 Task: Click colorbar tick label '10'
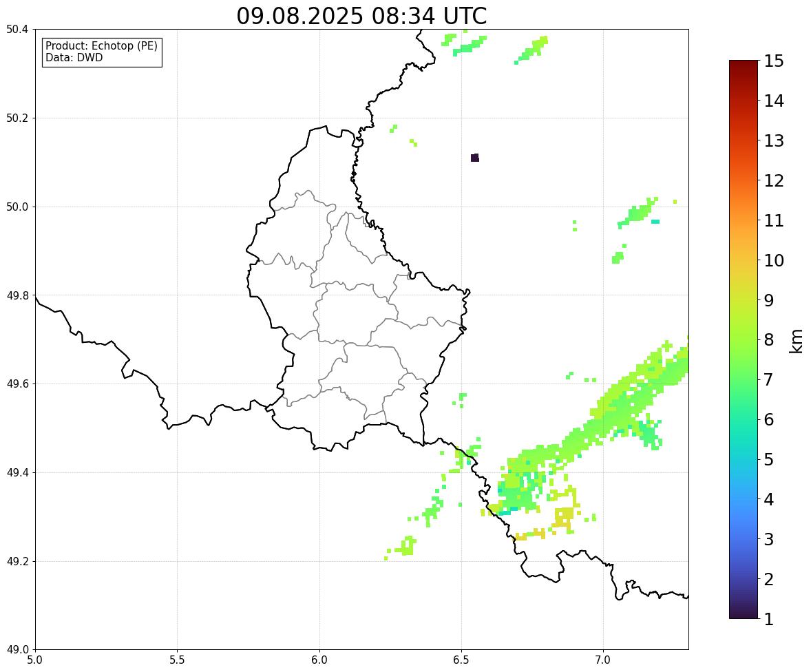coord(774,260)
